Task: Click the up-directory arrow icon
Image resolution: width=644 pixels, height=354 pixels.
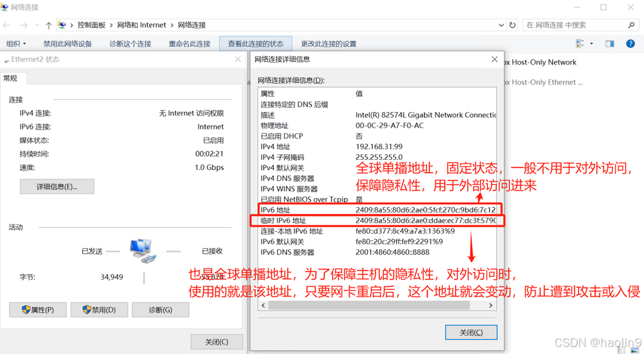Action: coord(48,25)
